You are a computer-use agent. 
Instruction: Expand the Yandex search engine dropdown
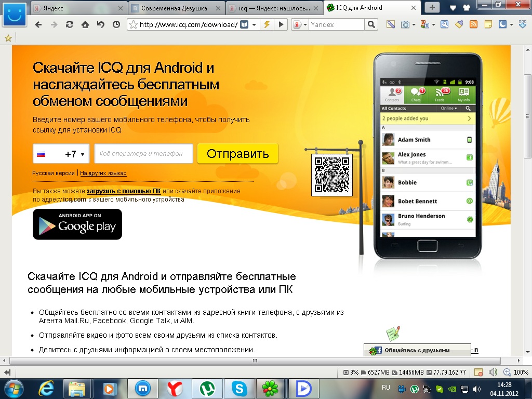pos(305,25)
